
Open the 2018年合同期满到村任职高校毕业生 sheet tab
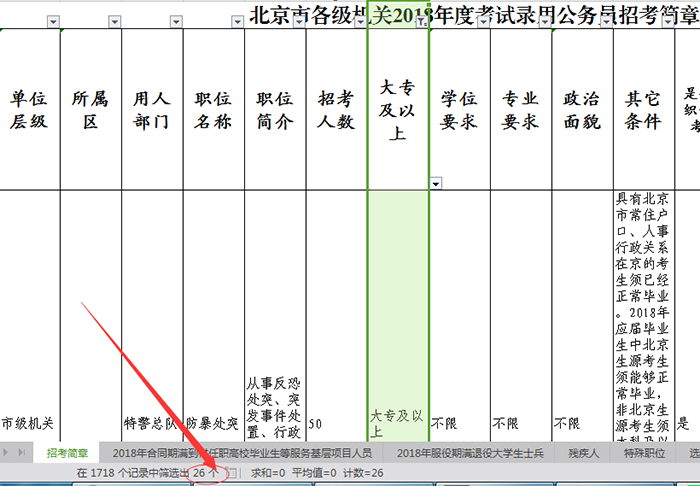point(242,453)
